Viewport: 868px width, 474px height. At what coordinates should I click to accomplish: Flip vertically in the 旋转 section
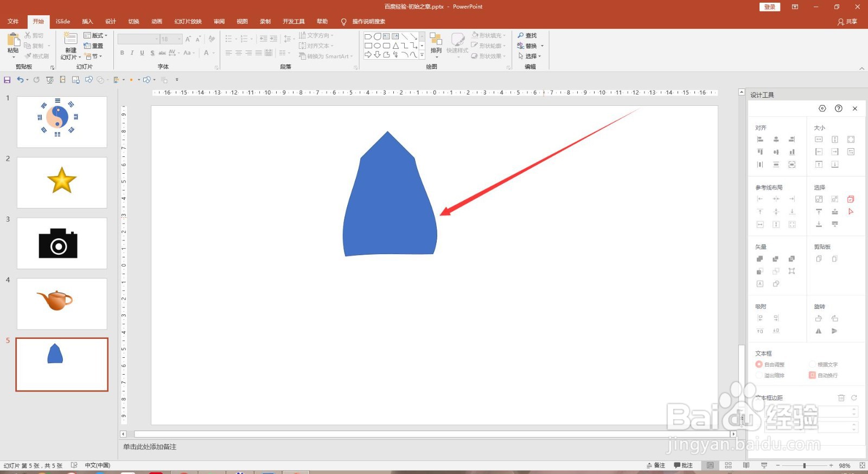pos(834,331)
